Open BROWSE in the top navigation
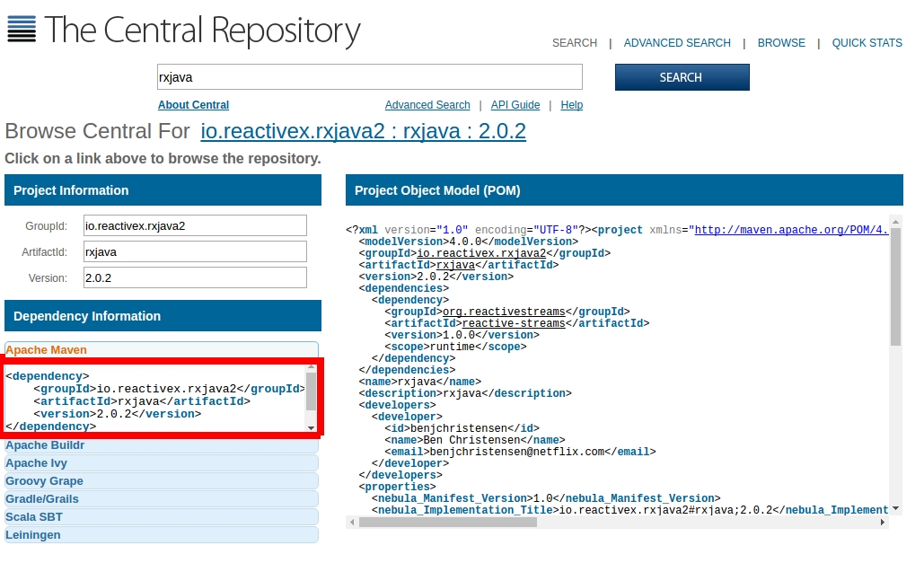Viewport: 924px width, 563px height. point(781,43)
